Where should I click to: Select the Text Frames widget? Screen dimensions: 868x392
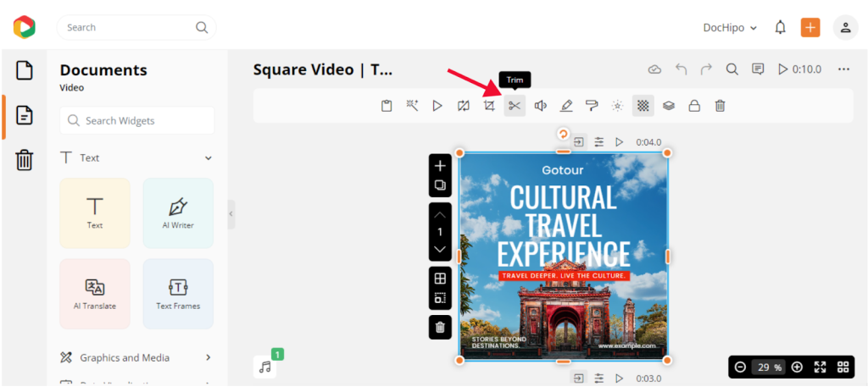(178, 294)
